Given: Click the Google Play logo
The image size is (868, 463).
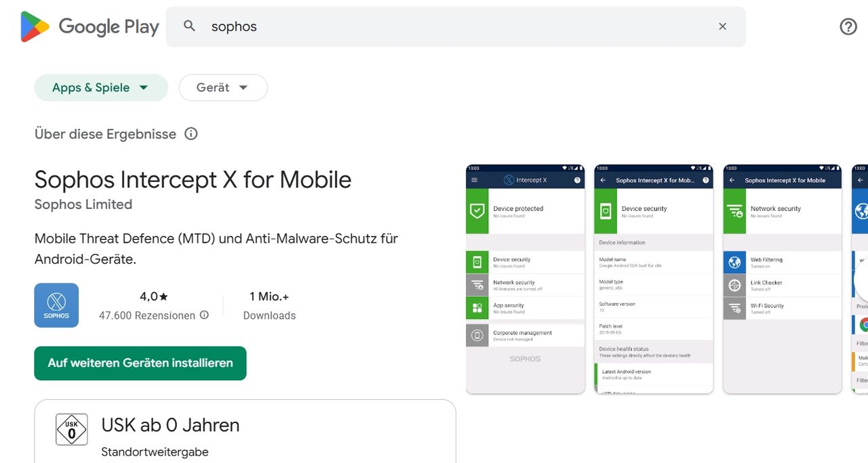Looking at the screenshot, I should pyautogui.click(x=90, y=26).
